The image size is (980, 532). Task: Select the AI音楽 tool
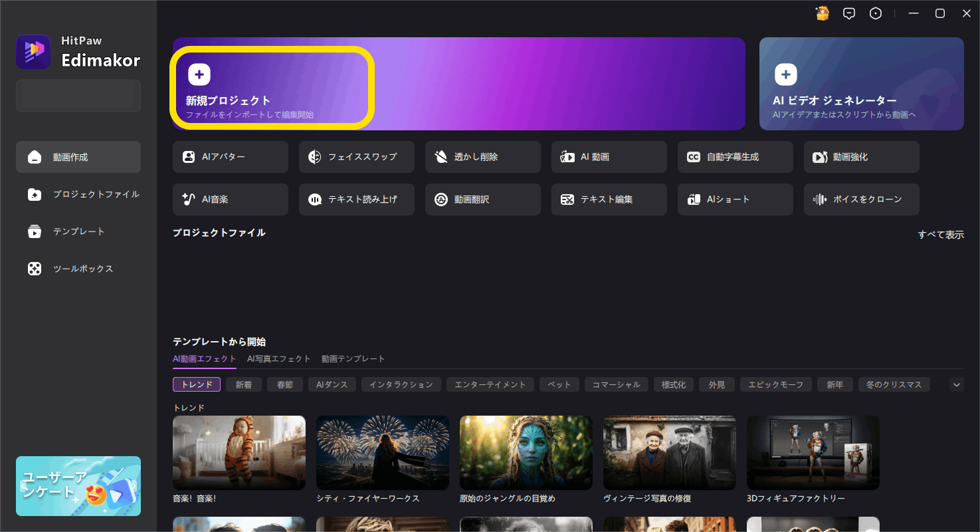pos(230,199)
